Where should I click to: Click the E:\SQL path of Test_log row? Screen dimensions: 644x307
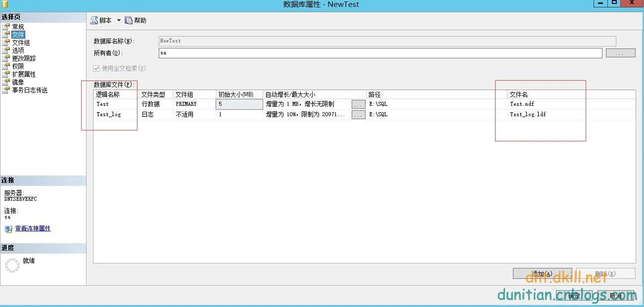[x=437, y=115]
